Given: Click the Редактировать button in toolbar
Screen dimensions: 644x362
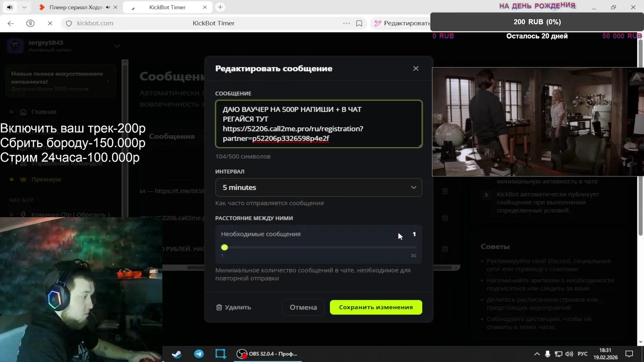Looking at the screenshot, I should point(402,23).
